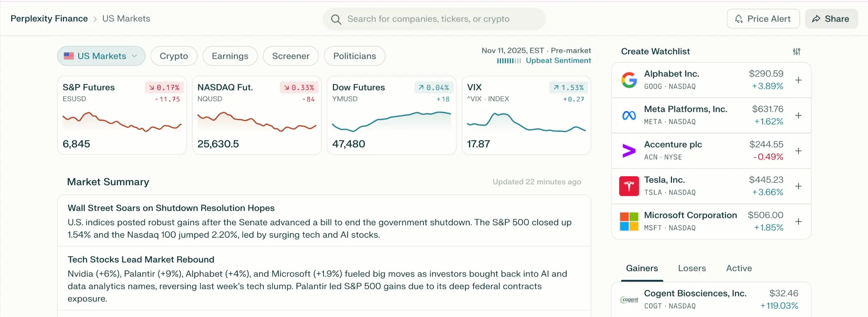
Task: Add Microsoft Corporation to watchlist with plus icon
Action: 799,222
